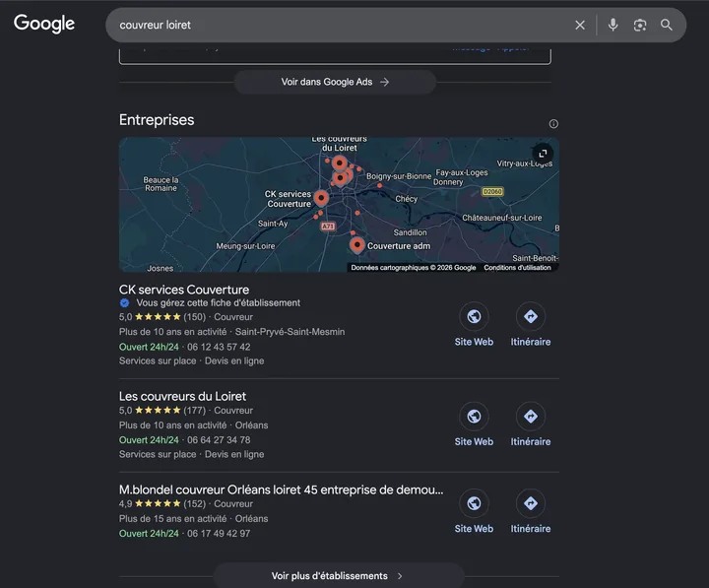709x588 pixels.
Task: Click Chécy label on the map
Action: click(407, 199)
